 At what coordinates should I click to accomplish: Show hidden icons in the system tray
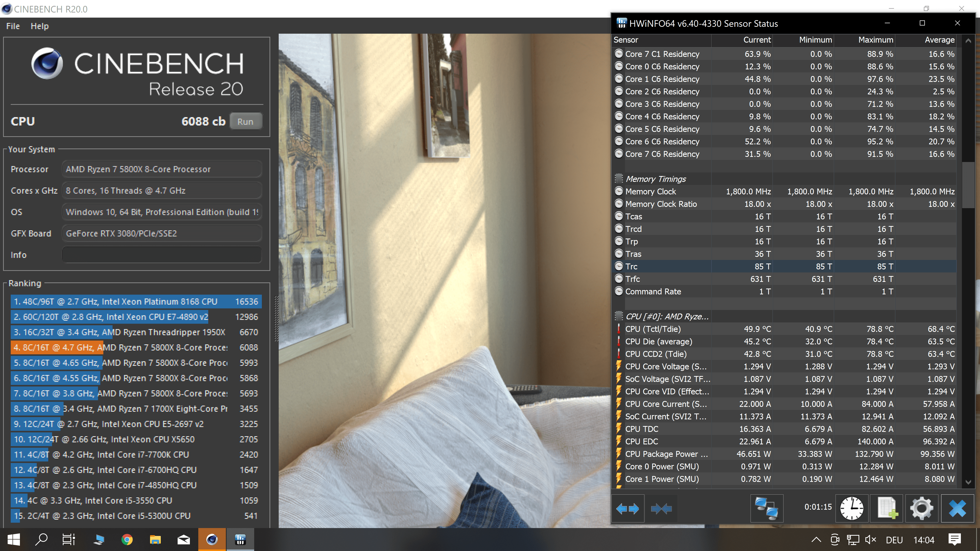pyautogui.click(x=816, y=540)
